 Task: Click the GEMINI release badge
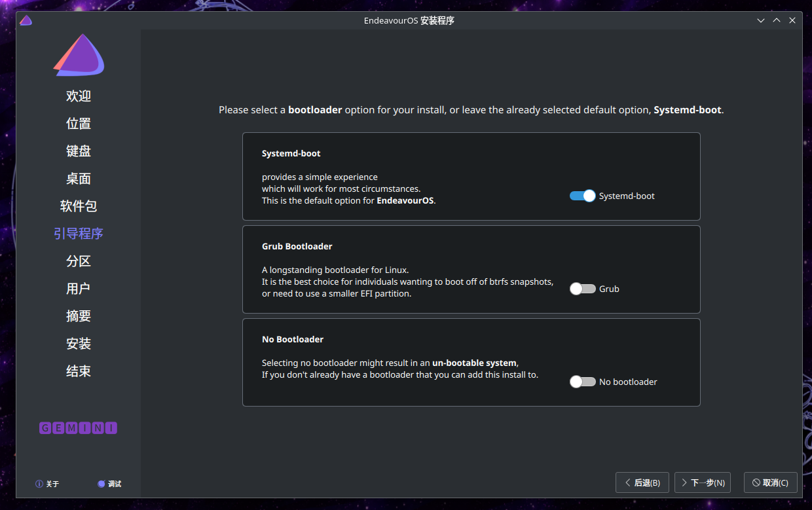tap(79, 428)
